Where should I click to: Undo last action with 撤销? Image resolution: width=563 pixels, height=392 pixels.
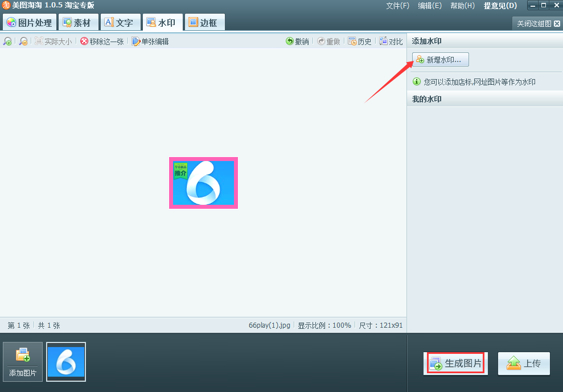(297, 42)
